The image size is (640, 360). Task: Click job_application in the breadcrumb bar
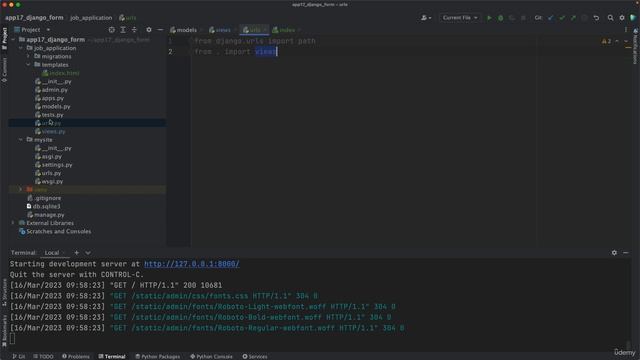point(91,18)
